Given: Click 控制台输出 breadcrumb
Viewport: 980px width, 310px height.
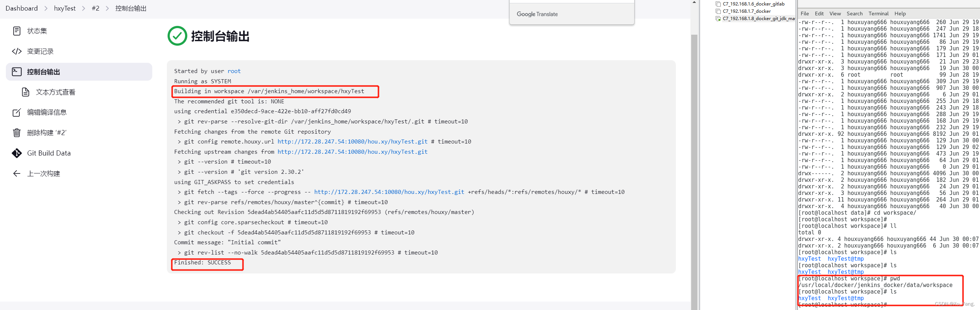Looking at the screenshot, I should coord(131,8).
